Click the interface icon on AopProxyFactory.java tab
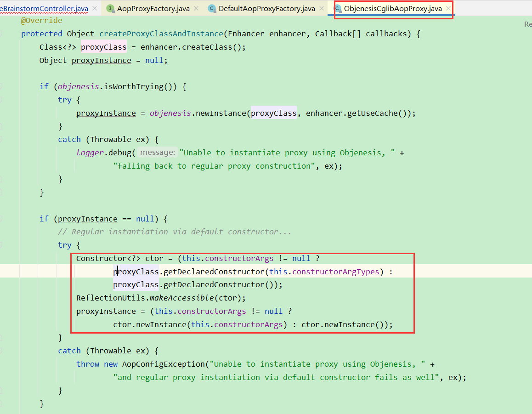Screen dimensions: 532x414 (x=110, y=8)
